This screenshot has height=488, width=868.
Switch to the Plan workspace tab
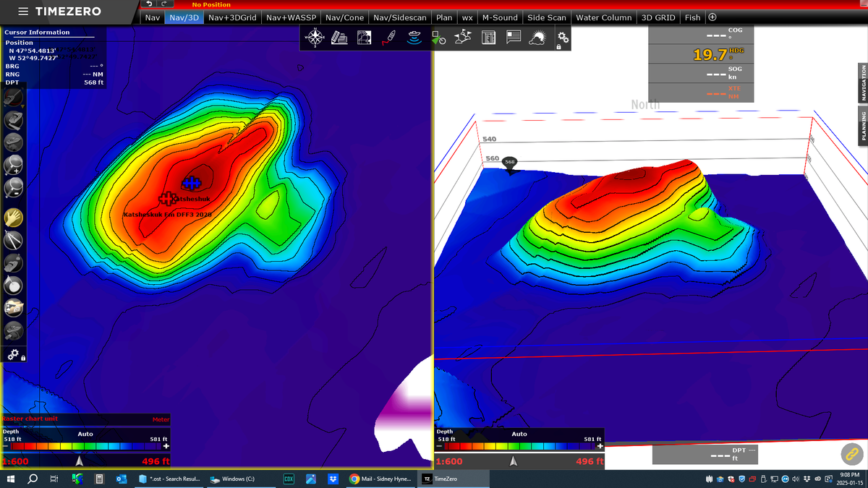pyautogui.click(x=443, y=17)
